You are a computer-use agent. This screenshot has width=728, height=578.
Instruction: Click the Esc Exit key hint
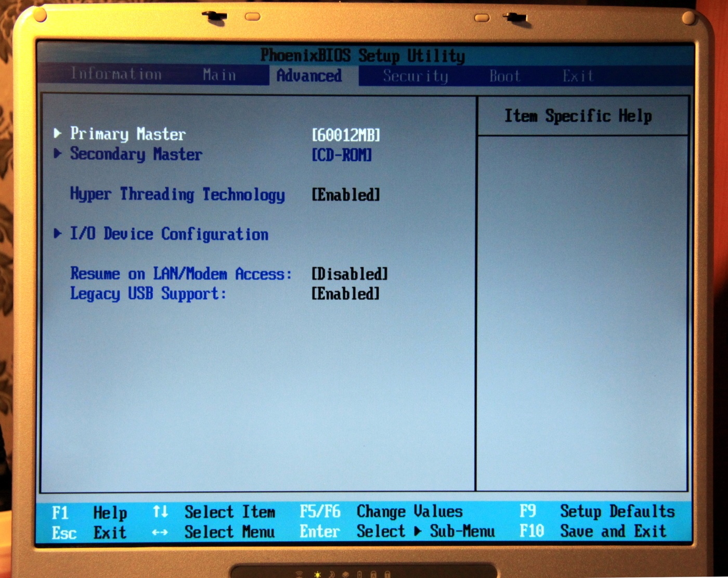89,533
